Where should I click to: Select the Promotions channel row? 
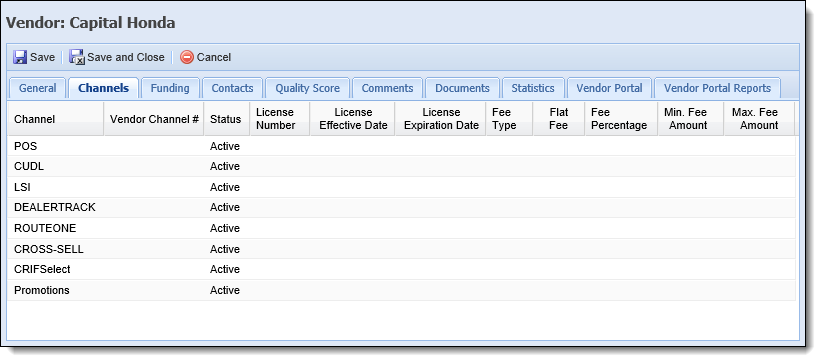point(401,290)
